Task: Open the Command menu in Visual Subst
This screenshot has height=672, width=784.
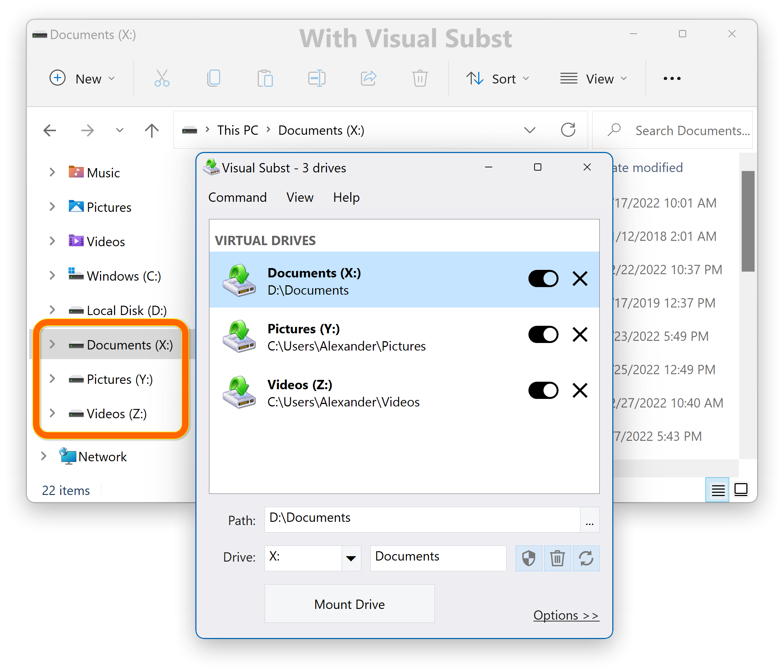Action: (x=238, y=197)
